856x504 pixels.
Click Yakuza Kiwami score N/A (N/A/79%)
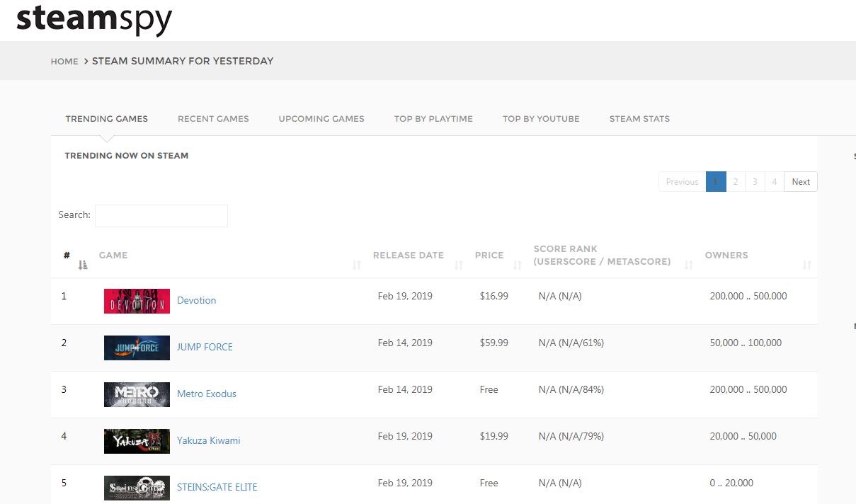coord(571,436)
